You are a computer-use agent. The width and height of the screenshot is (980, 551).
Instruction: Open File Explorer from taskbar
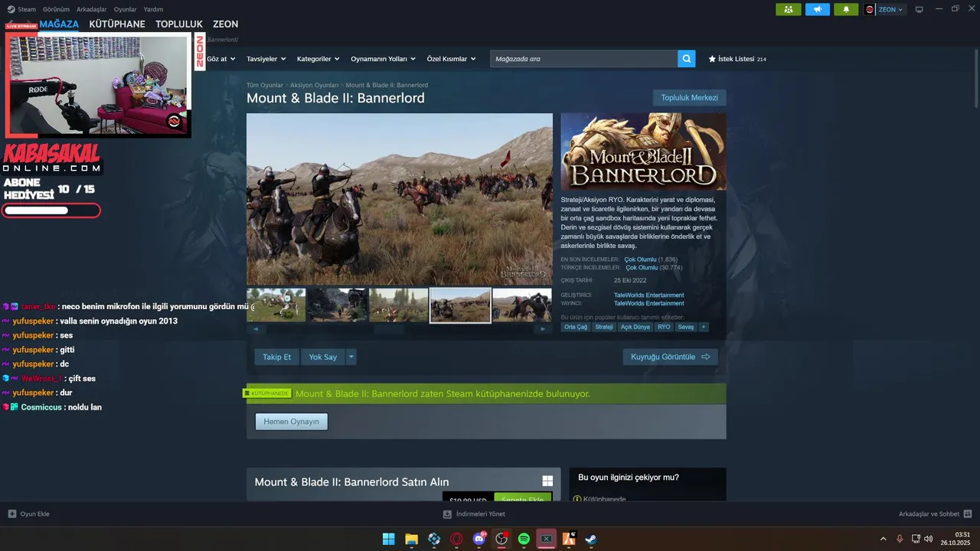point(411,539)
